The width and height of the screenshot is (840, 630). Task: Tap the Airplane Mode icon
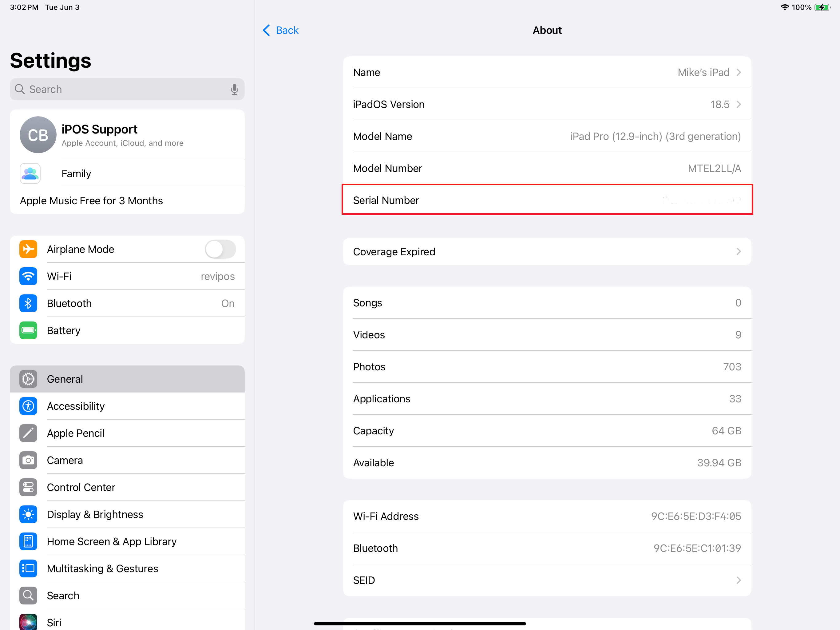(28, 249)
